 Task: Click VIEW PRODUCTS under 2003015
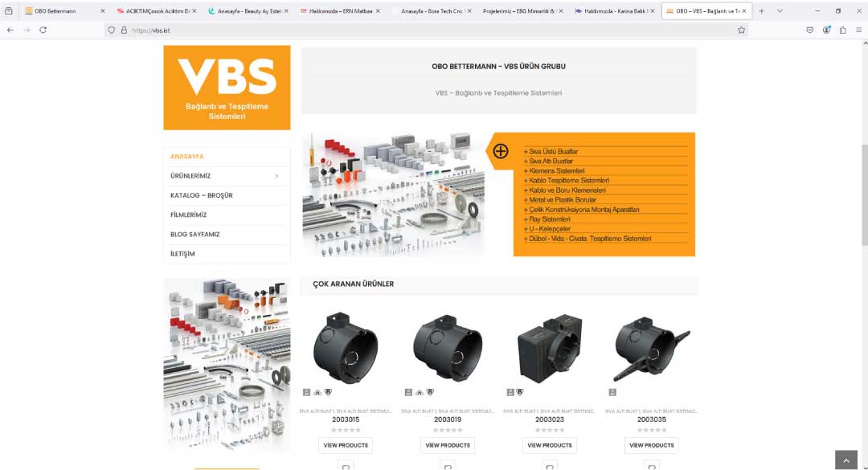(x=346, y=445)
